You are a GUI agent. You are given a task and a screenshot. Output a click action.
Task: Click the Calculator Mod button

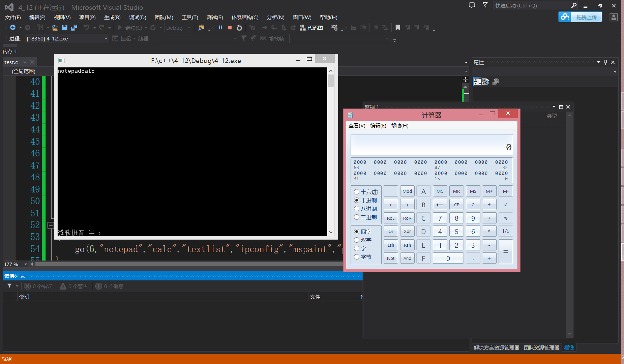tap(407, 191)
